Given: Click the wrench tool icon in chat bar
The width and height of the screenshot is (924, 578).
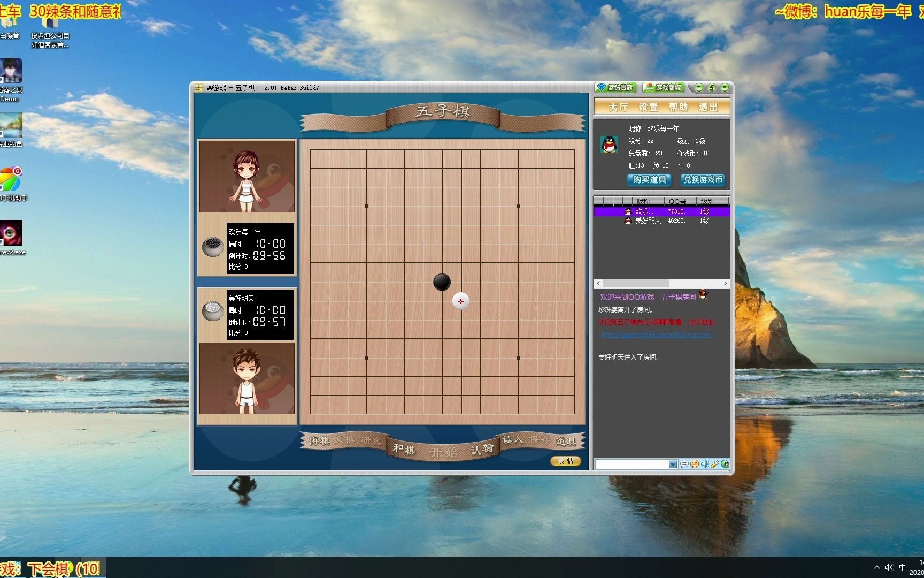Looking at the screenshot, I should coord(714,464).
